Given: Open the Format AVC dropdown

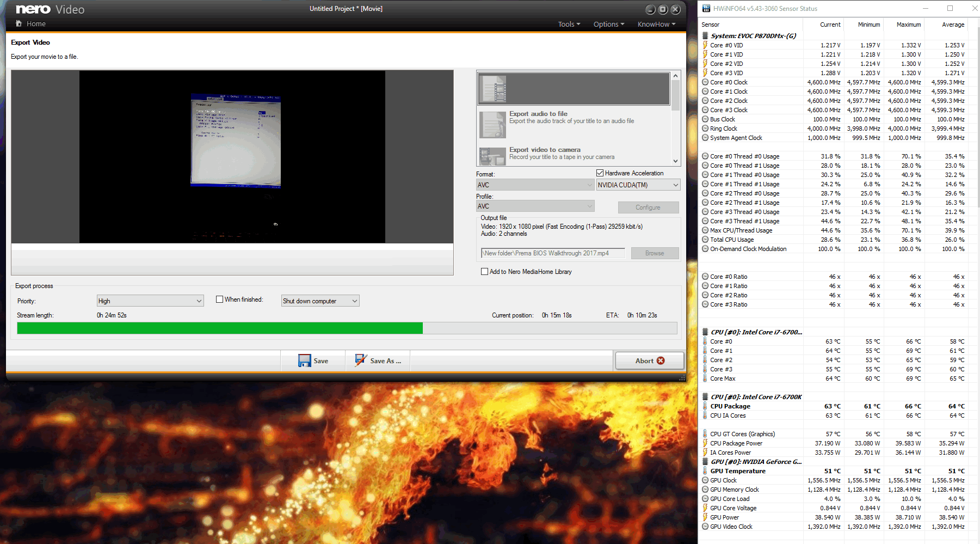Looking at the screenshot, I should [x=535, y=185].
